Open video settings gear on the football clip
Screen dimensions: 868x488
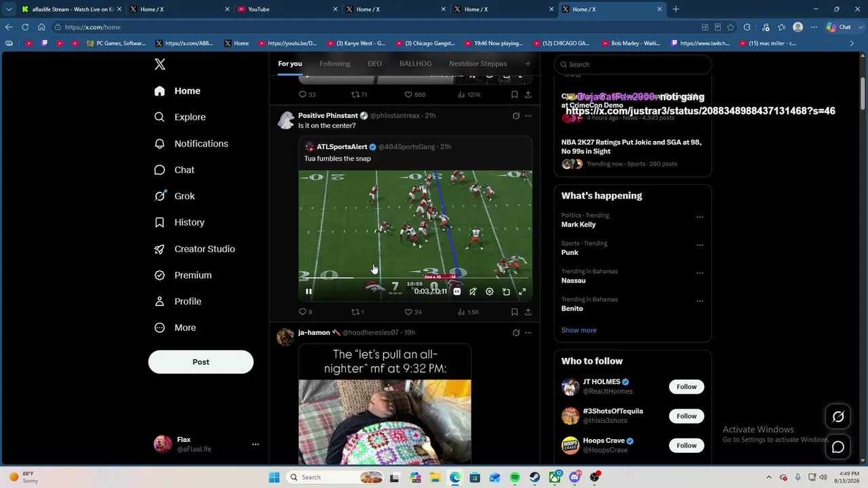pos(490,291)
